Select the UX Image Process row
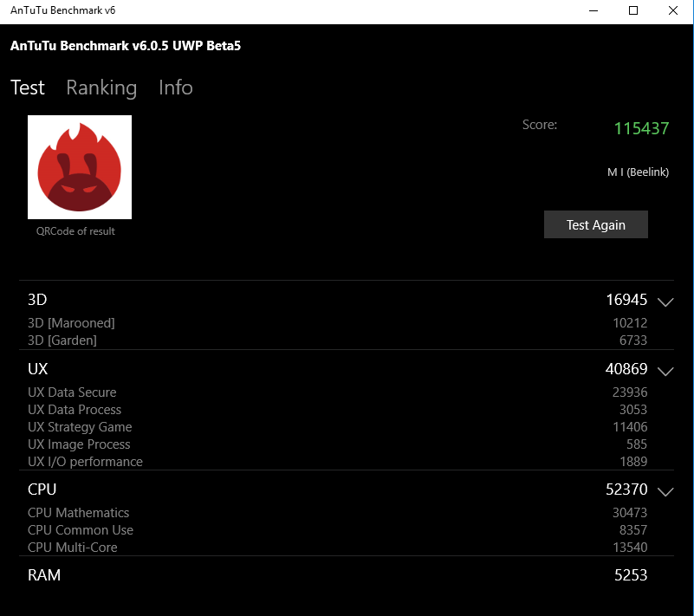 pyautogui.click(x=337, y=444)
